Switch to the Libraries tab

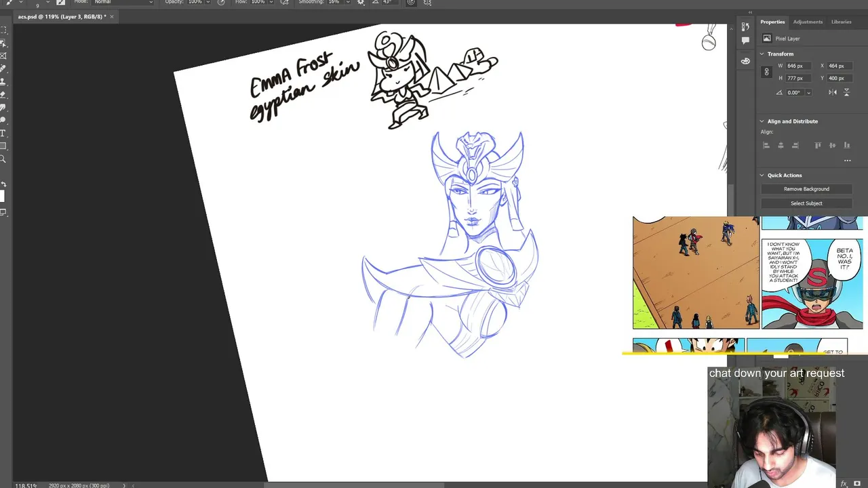[841, 22]
